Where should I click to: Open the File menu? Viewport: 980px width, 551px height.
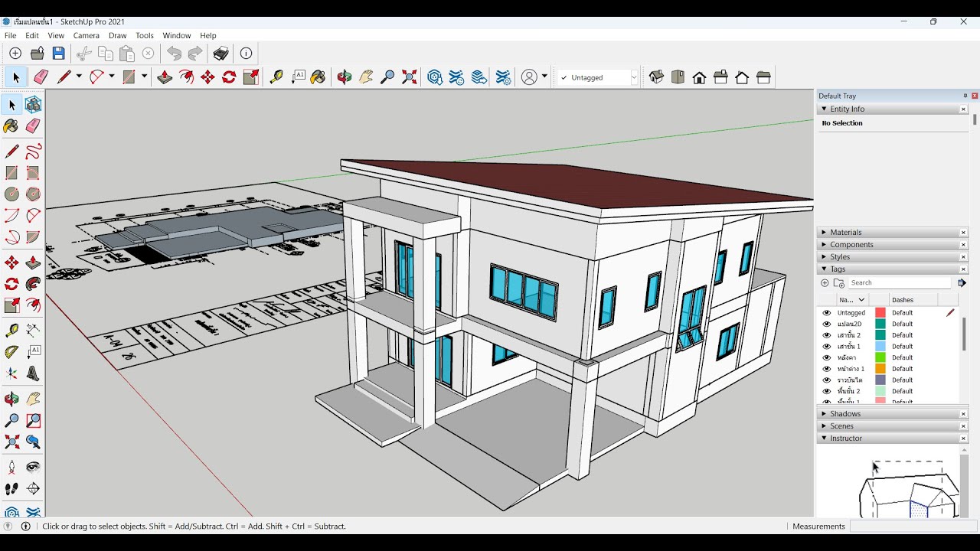(x=10, y=36)
